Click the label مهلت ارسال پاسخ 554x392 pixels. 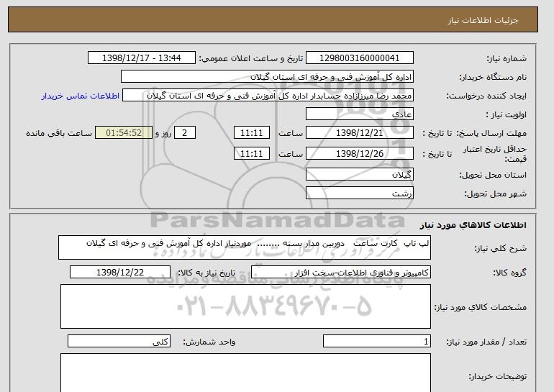[x=492, y=134]
